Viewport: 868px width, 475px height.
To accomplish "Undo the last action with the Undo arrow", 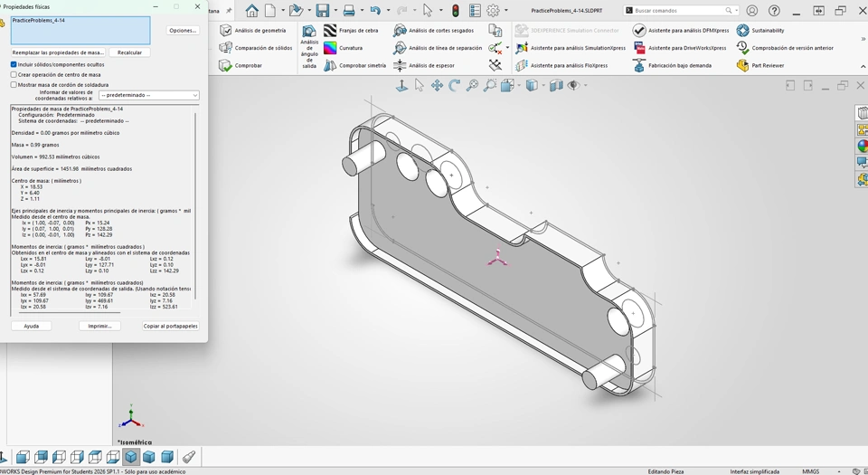I will tap(375, 11).
